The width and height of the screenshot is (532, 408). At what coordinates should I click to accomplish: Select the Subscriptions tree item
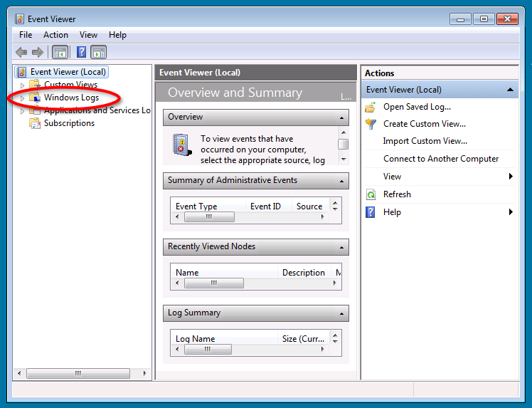pos(69,123)
